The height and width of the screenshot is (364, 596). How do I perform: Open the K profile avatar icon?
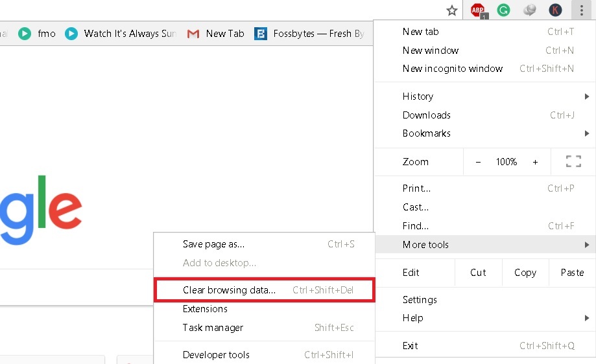(555, 10)
